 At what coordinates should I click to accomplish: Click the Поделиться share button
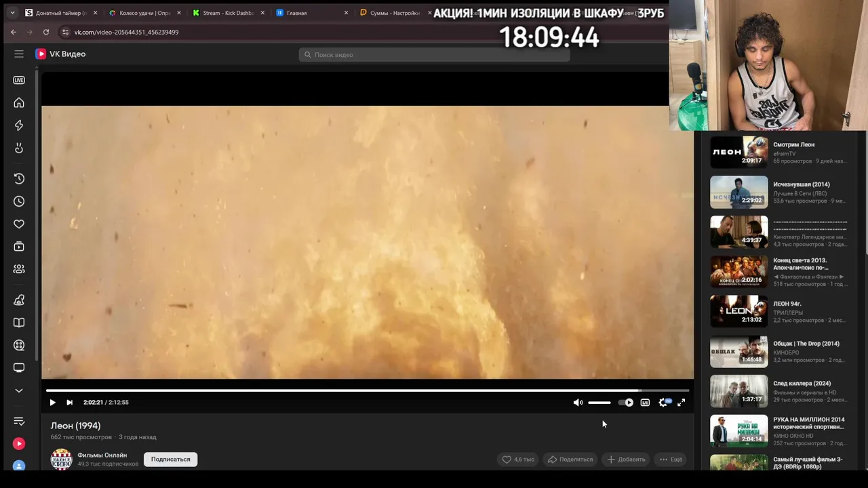570,460
